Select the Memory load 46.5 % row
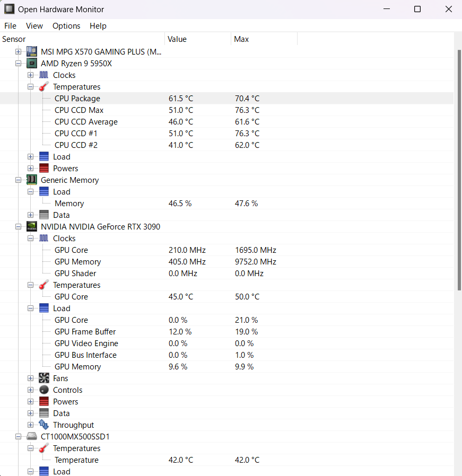The height and width of the screenshot is (476, 462). coord(226,204)
